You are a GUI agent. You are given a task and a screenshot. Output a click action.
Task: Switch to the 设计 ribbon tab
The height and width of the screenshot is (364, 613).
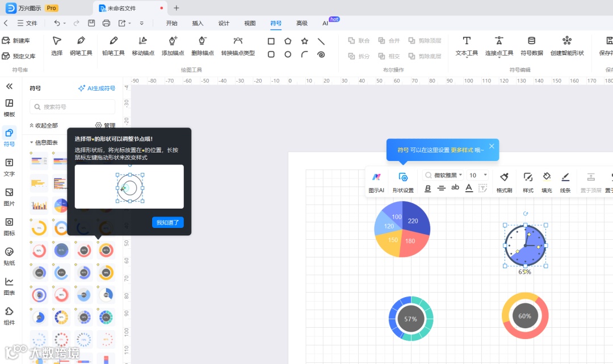tap(224, 23)
